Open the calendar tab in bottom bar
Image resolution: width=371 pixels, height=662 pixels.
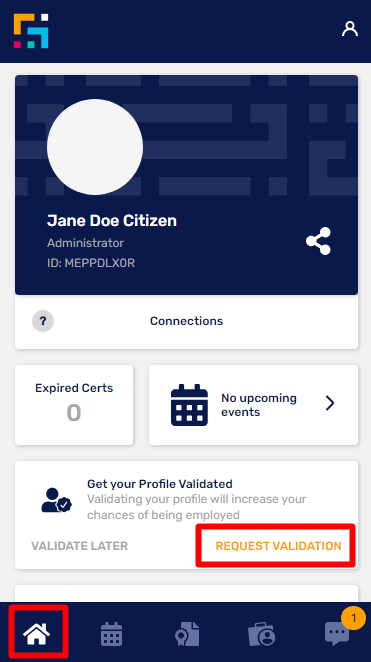click(111, 634)
